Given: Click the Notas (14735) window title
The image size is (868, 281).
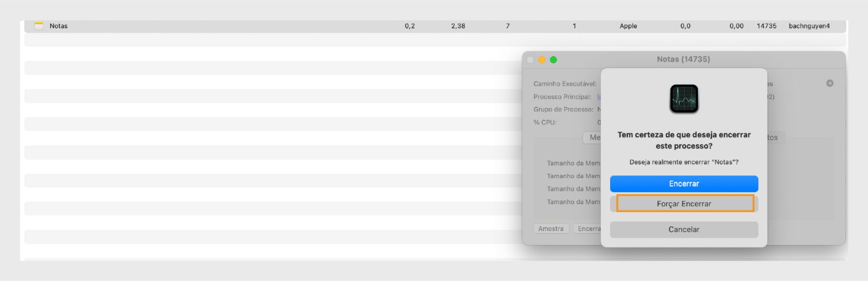Looking at the screenshot, I should pyautogui.click(x=683, y=59).
